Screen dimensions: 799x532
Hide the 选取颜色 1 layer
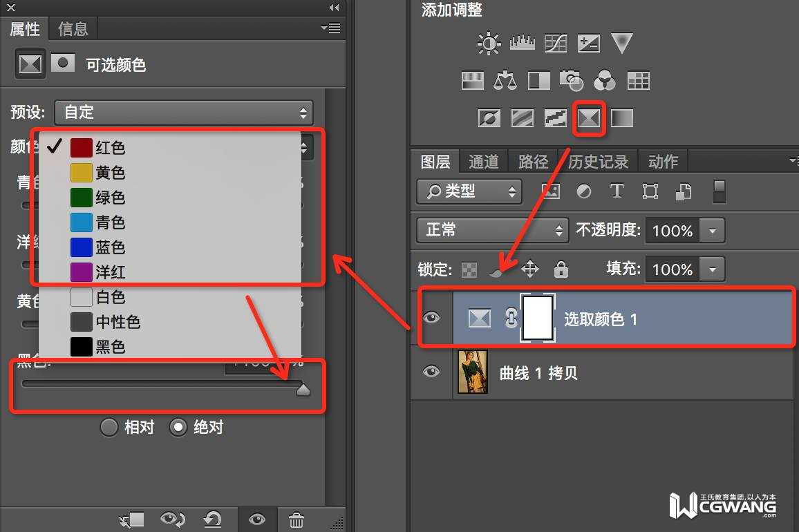(431, 318)
